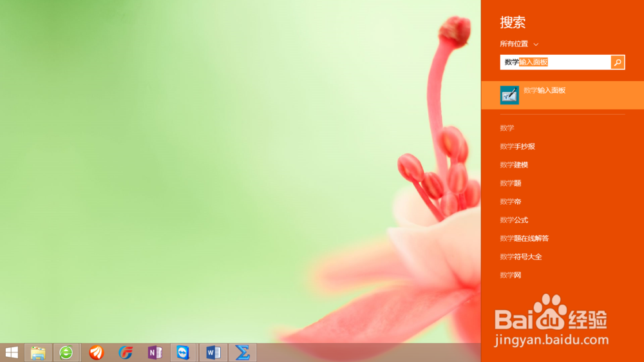This screenshot has width=644, height=362.
Task: Open TeamViewer from the taskbar
Action: click(183, 352)
